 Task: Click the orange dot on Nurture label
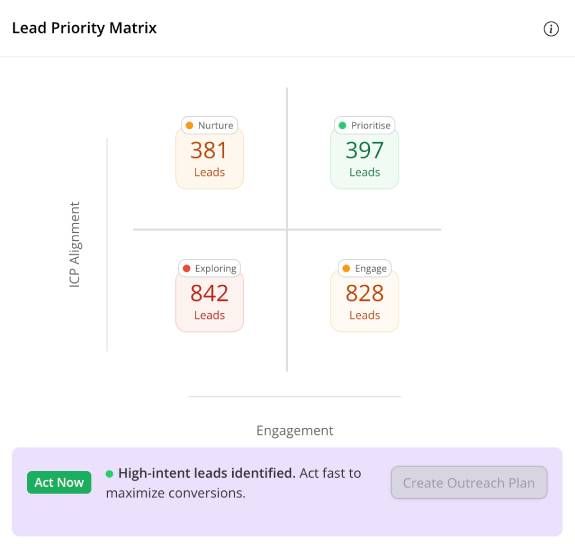pyautogui.click(x=189, y=125)
